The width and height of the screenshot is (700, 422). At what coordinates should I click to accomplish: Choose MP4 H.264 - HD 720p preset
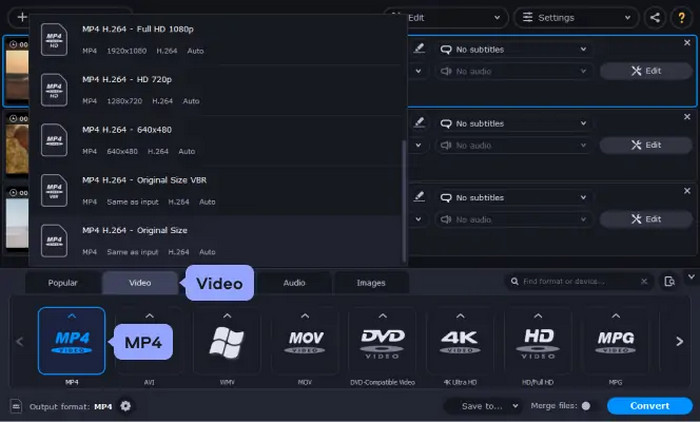(216, 90)
